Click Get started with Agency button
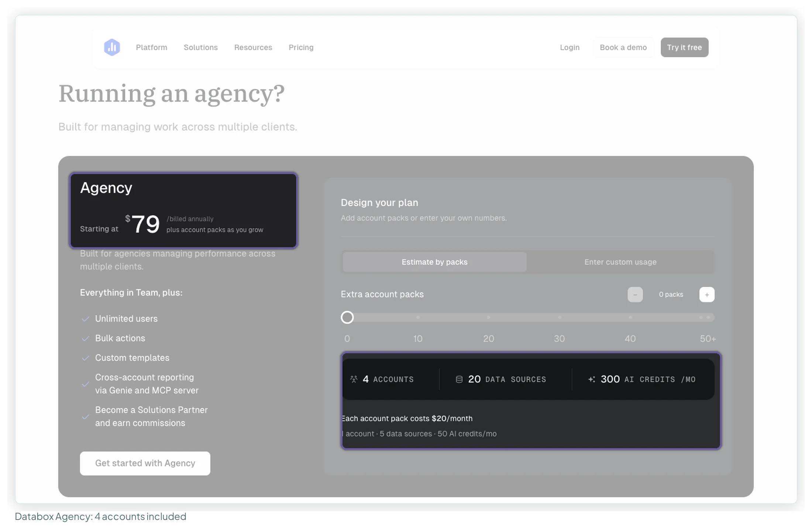Viewport: 812px width, 531px height. [x=145, y=463]
